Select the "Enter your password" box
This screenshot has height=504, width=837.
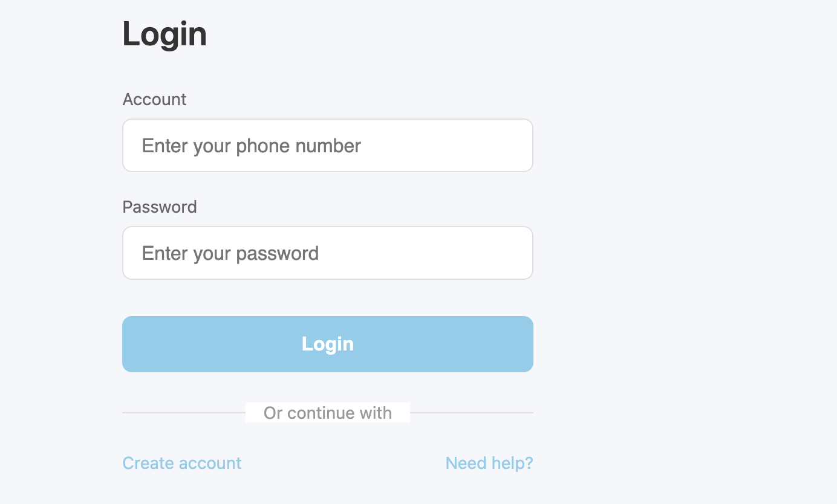click(327, 253)
